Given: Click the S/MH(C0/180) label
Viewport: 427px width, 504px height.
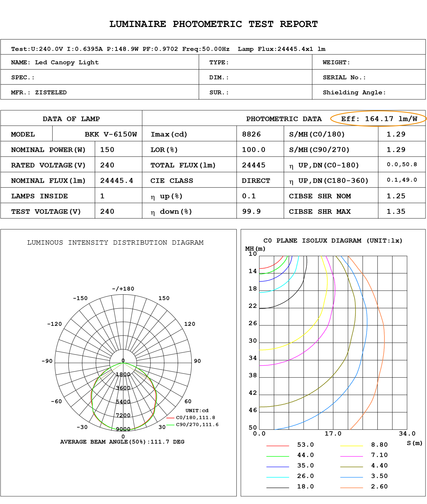Looking at the screenshot, I should pyautogui.click(x=317, y=134).
